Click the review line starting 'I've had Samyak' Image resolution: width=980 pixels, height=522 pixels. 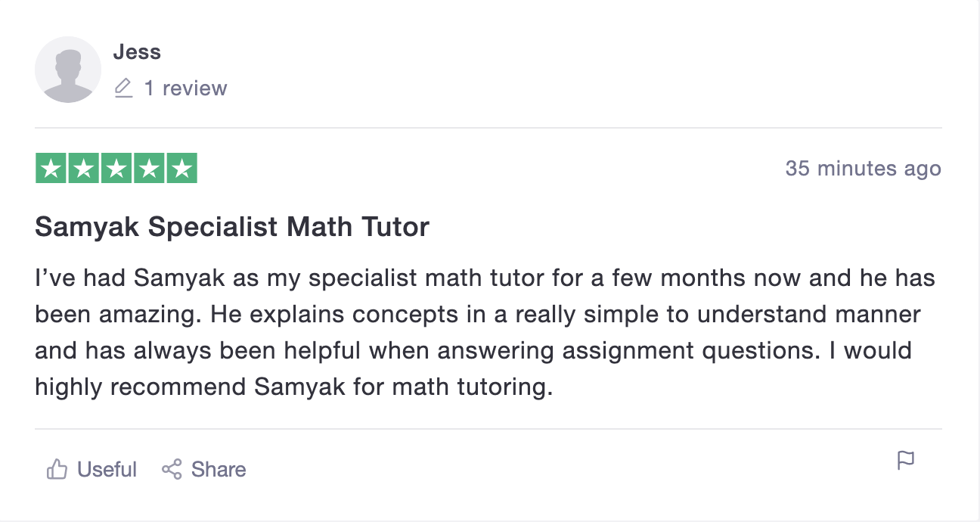484,278
